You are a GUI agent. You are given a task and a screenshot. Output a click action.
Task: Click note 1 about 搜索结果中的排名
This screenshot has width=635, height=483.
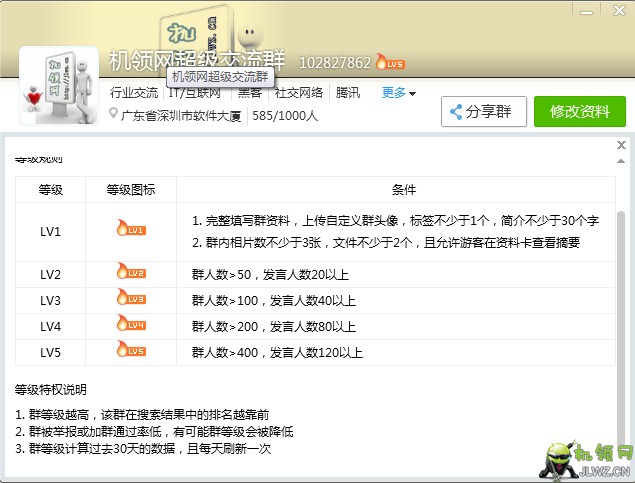pos(142,415)
